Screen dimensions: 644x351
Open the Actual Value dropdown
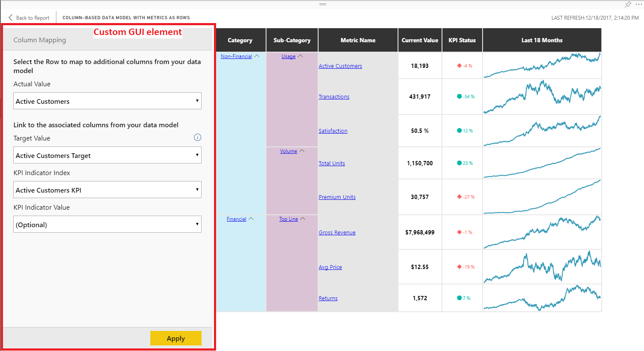pos(107,101)
